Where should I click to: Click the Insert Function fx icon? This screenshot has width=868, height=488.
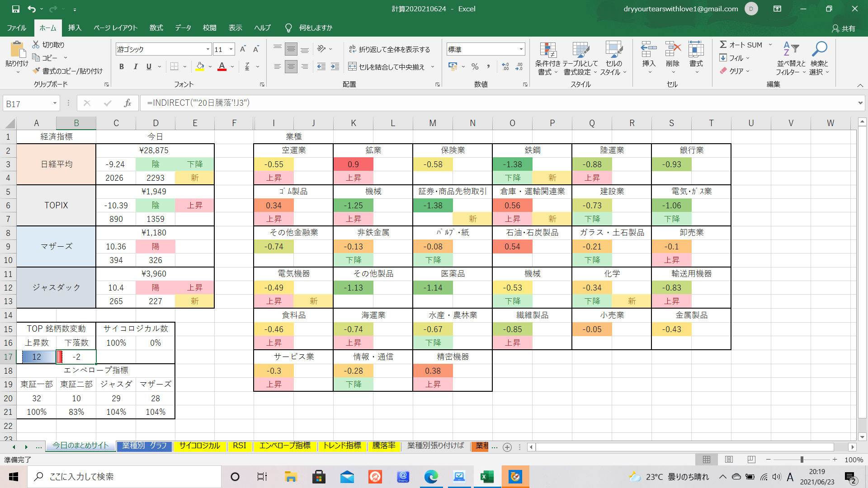[127, 103]
